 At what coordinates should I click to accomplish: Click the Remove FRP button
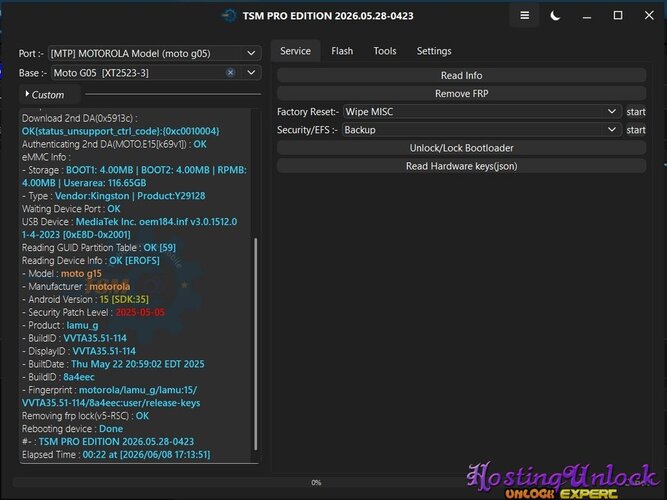(462, 94)
